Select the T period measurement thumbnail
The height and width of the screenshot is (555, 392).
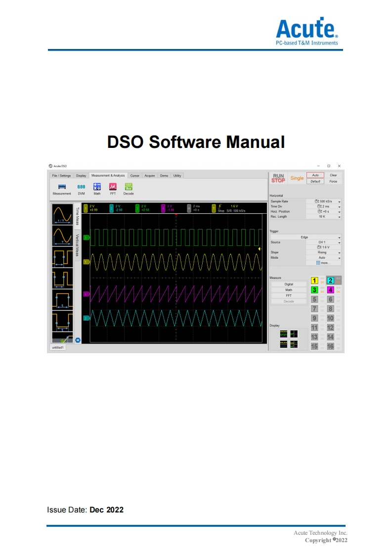point(63,236)
